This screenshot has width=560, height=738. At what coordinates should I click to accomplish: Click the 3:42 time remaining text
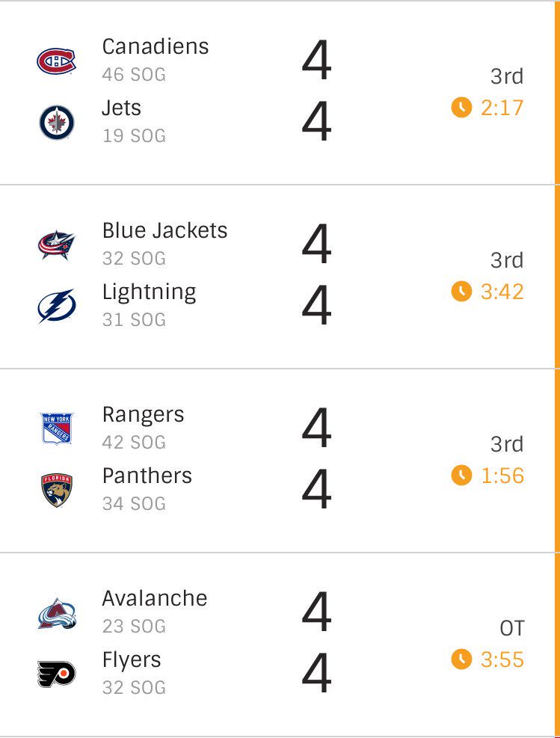pyautogui.click(x=502, y=292)
